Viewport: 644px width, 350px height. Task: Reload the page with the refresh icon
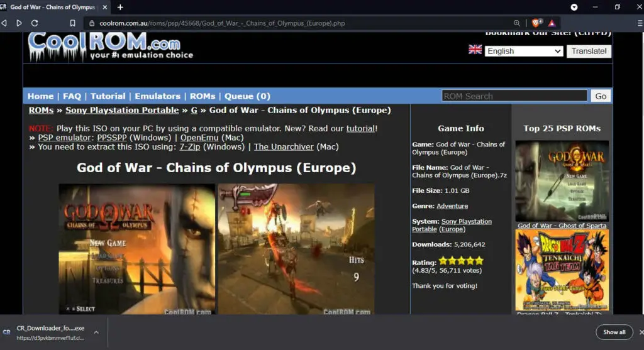click(35, 23)
